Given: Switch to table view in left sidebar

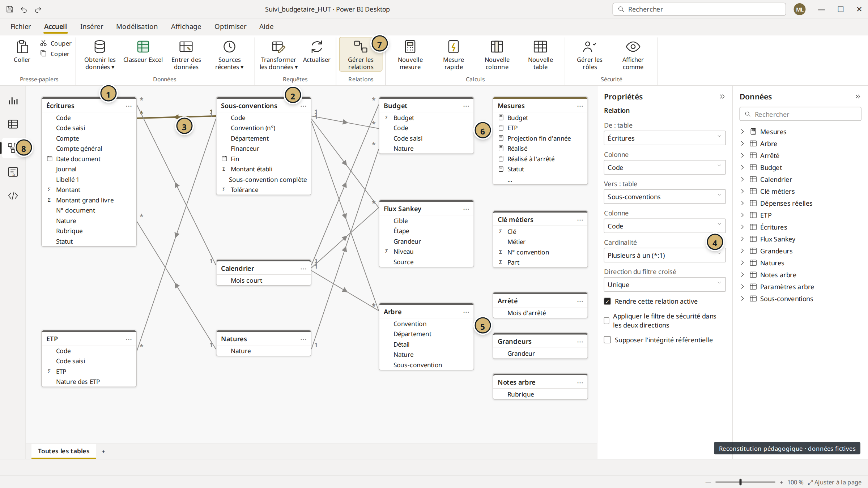Looking at the screenshot, I should 13,124.
